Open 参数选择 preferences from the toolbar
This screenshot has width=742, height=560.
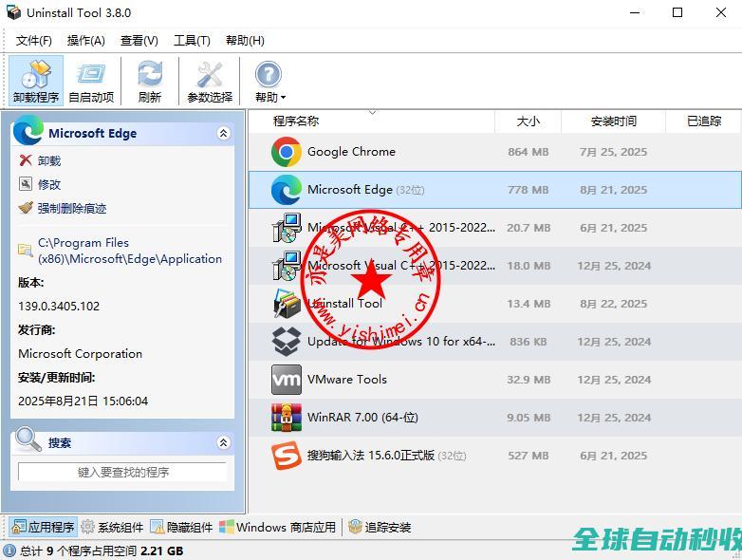point(209,80)
